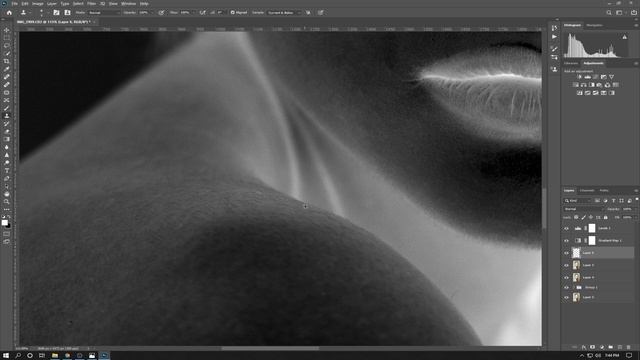Enable airbrush-style build-up
The height and width of the screenshot is (360, 640).
(202, 13)
